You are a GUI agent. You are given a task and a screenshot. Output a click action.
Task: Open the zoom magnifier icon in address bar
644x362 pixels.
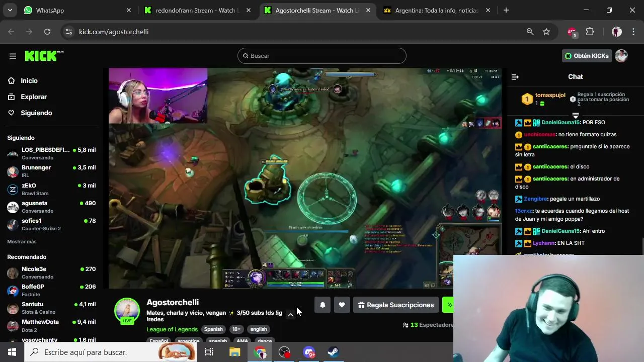(530, 32)
